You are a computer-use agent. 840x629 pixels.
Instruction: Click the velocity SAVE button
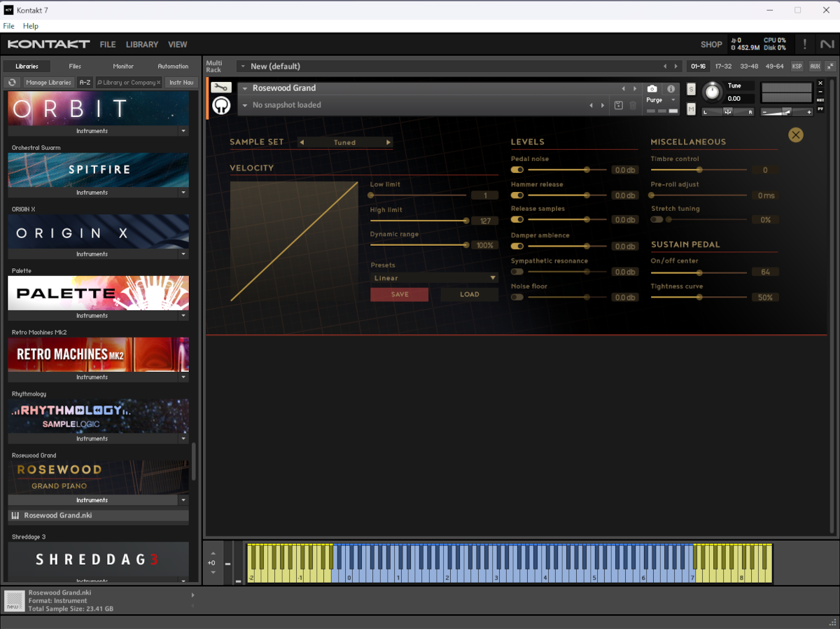[x=400, y=295]
